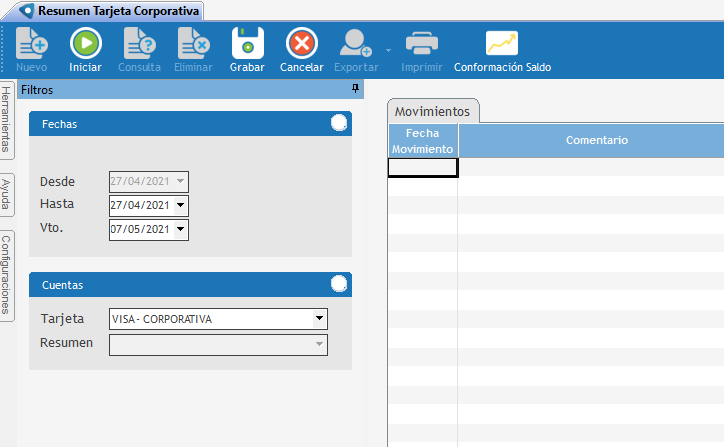The height and width of the screenshot is (447, 724).
Task: Save with the Grabar disk icon
Action: coord(247,44)
